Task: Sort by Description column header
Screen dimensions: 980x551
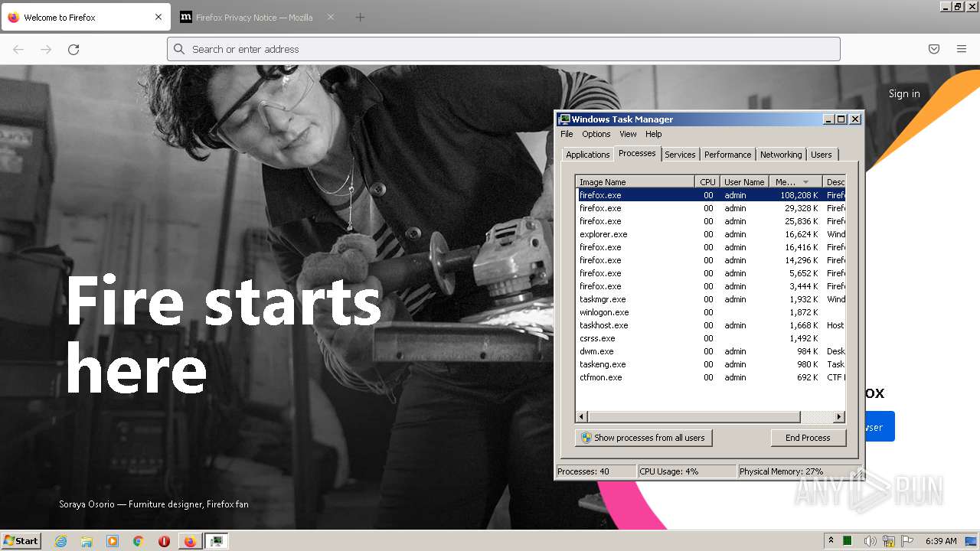Action: point(834,182)
